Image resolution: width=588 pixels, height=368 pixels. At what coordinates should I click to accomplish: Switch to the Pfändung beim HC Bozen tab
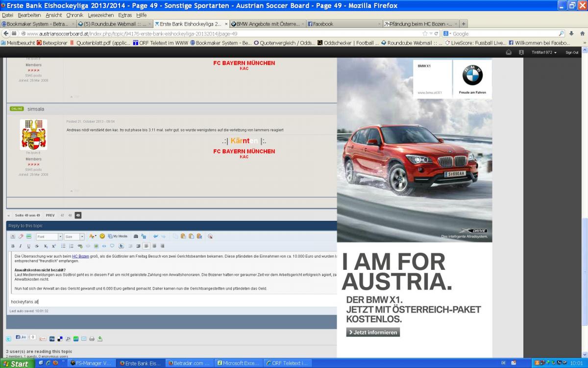(420, 24)
